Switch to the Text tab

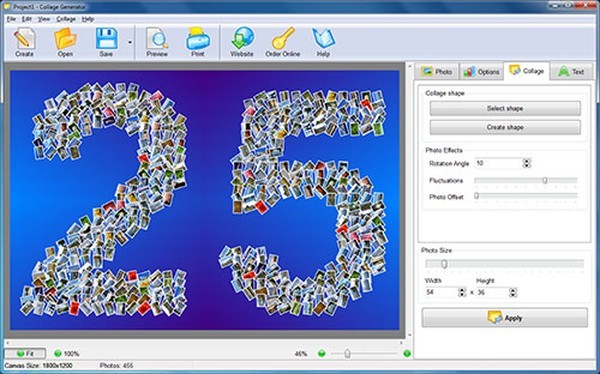571,72
